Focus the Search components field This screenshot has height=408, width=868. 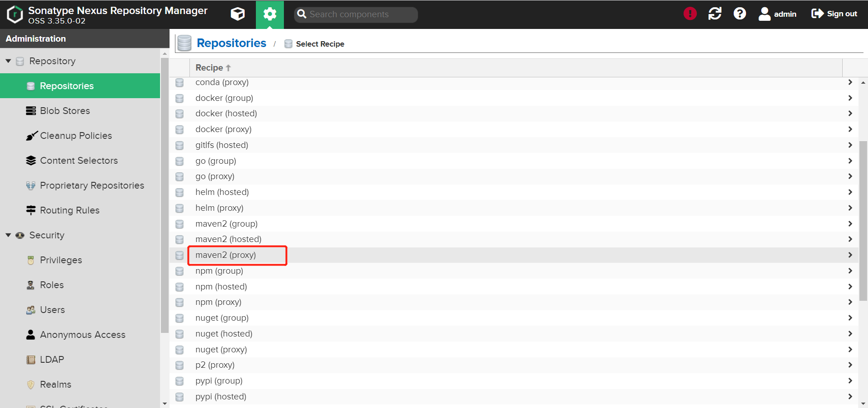click(356, 14)
